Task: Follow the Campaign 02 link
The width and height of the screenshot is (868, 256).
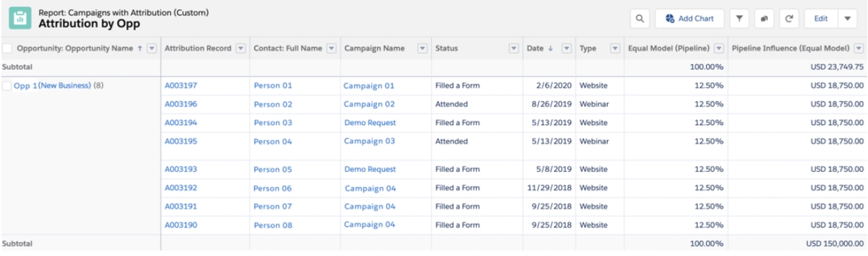Action: [x=369, y=104]
